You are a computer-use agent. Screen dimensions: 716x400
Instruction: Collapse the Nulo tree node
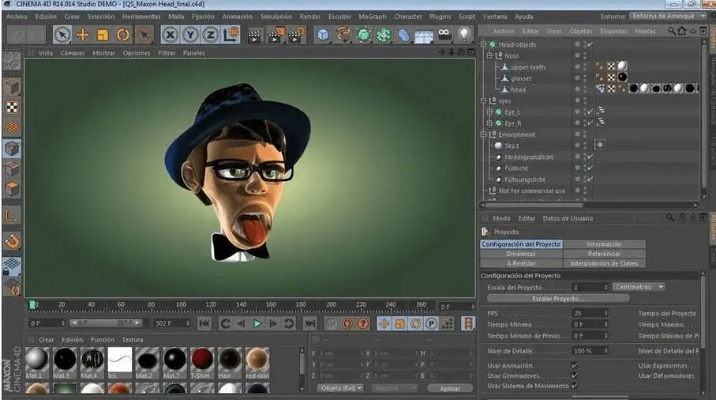click(x=490, y=56)
